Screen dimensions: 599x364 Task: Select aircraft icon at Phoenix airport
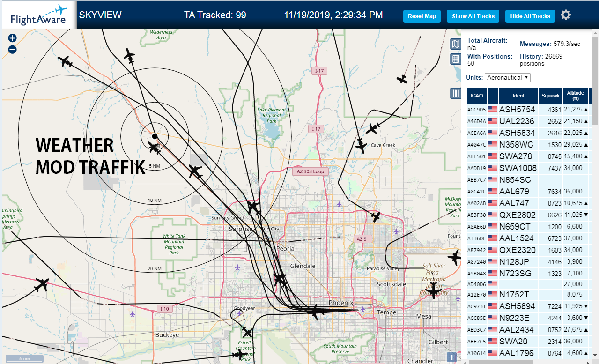316,312
